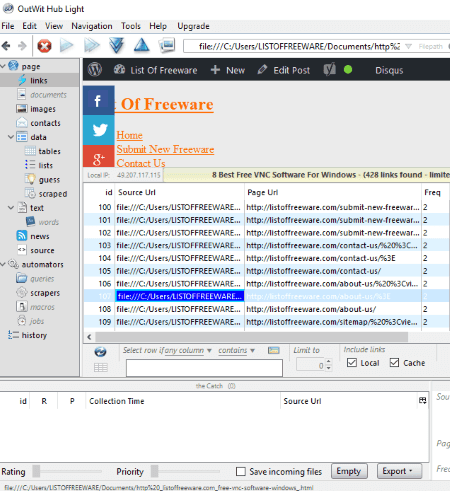Click the slideshow images toolbar icon
This screenshot has height=491, width=450.
167,45
